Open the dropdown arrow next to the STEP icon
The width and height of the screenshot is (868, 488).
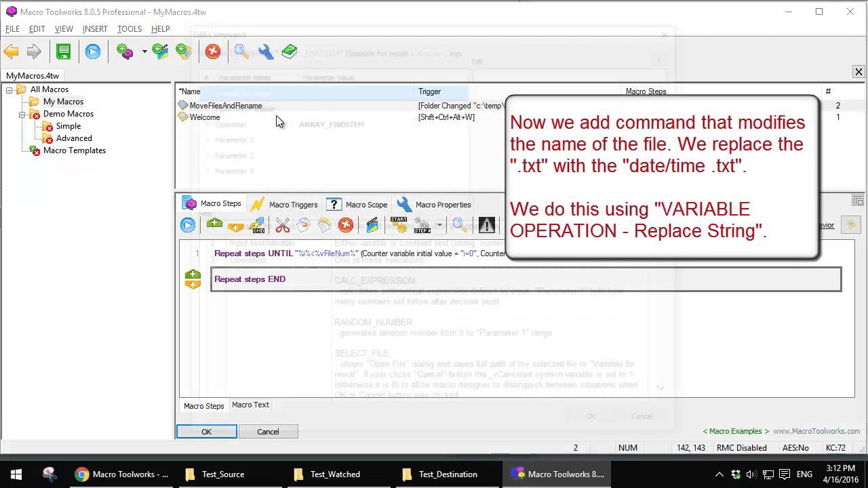pos(439,225)
